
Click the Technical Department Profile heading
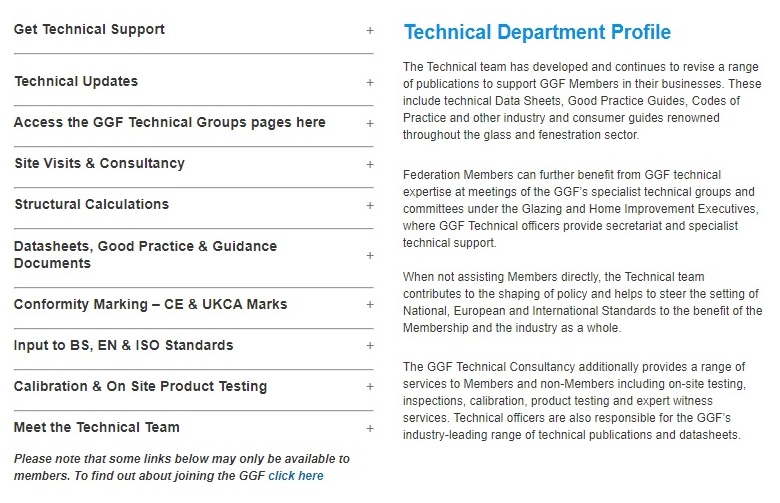click(x=537, y=33)
